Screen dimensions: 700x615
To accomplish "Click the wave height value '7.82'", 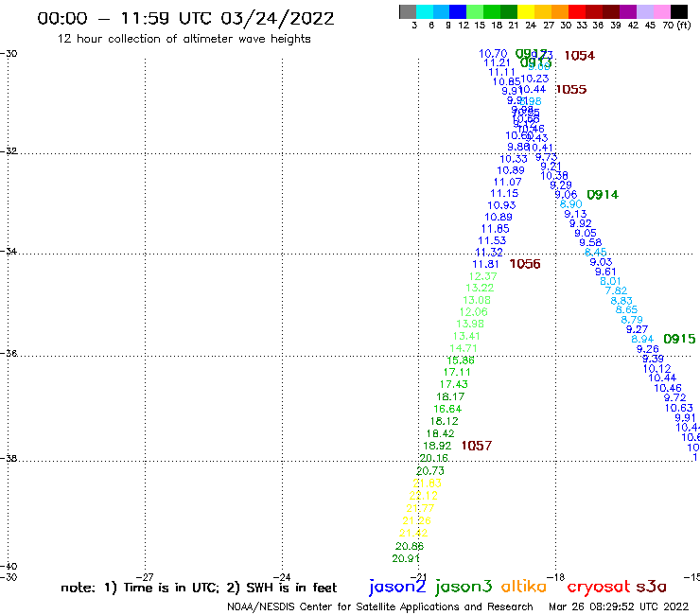I will pos(616,290).
